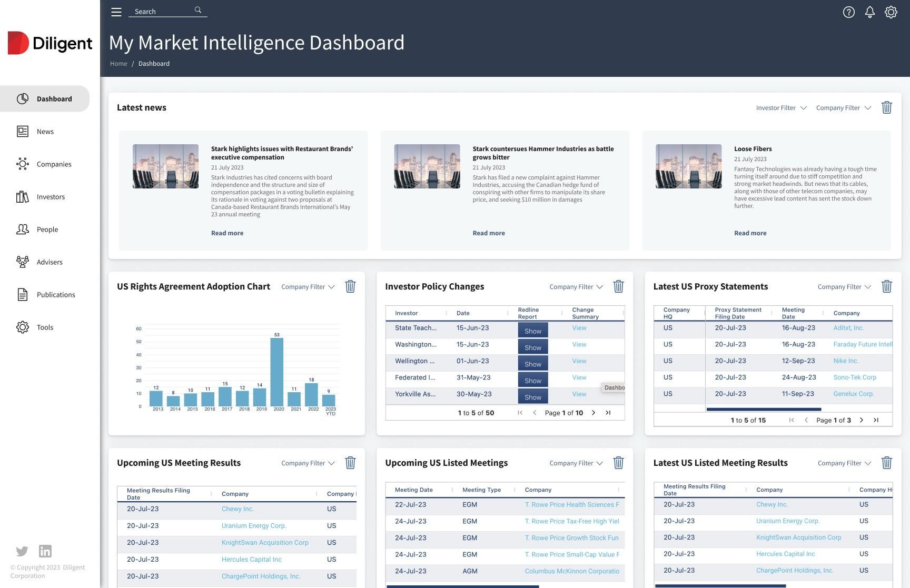
Task: Delete the Upcoming US Meeting Results widget
Action: pos(350,463)
